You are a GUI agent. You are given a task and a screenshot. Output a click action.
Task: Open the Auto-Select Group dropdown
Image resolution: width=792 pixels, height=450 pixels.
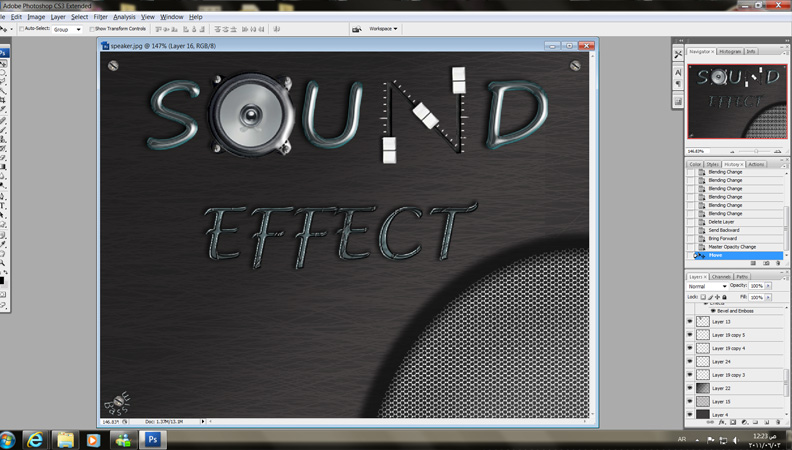coord(67,30)
